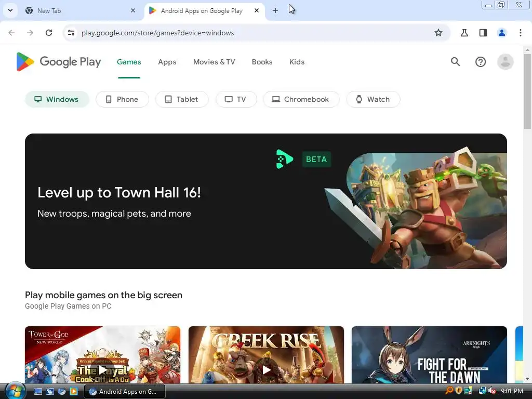Open a new browser tab with plus
The width and height of the screenshot is (532, 399).
coord(275,10)
